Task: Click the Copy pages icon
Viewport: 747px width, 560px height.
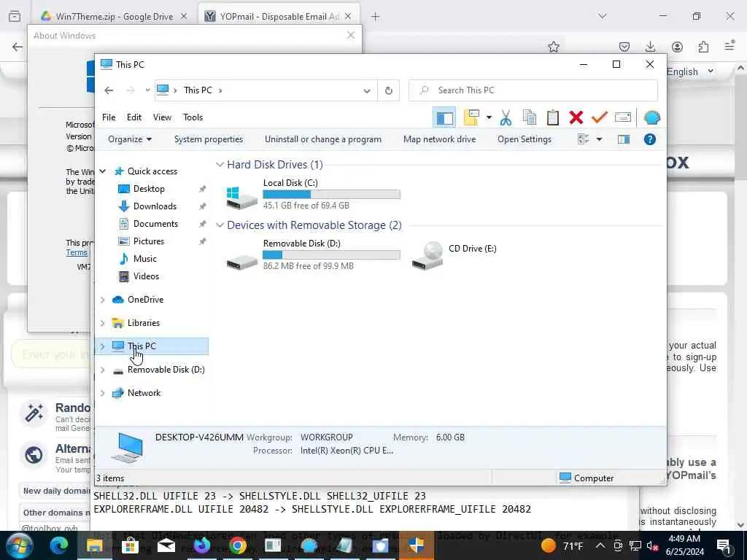Action: coord(530,117)
